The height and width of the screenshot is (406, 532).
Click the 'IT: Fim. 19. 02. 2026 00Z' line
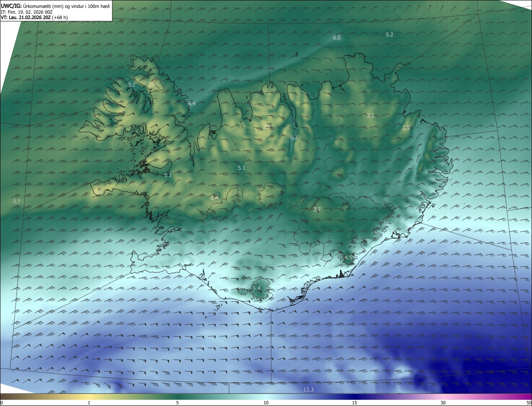point(27,12)
